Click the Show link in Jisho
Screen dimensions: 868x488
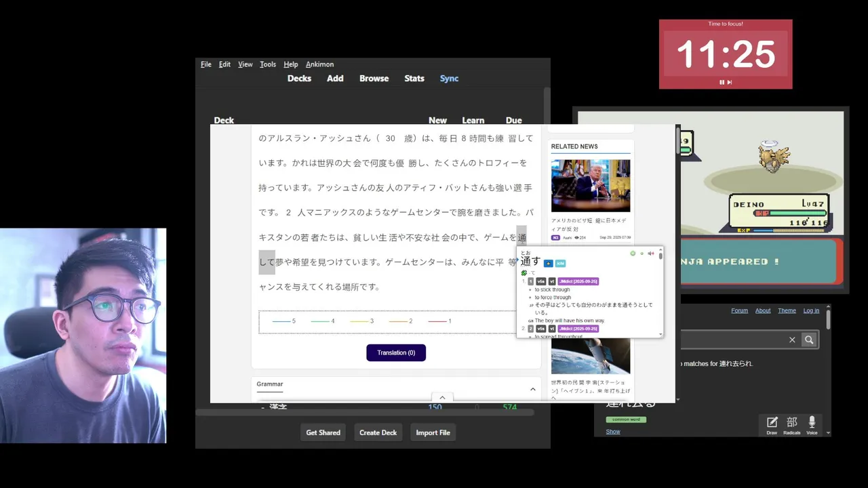tap(613, 432)
